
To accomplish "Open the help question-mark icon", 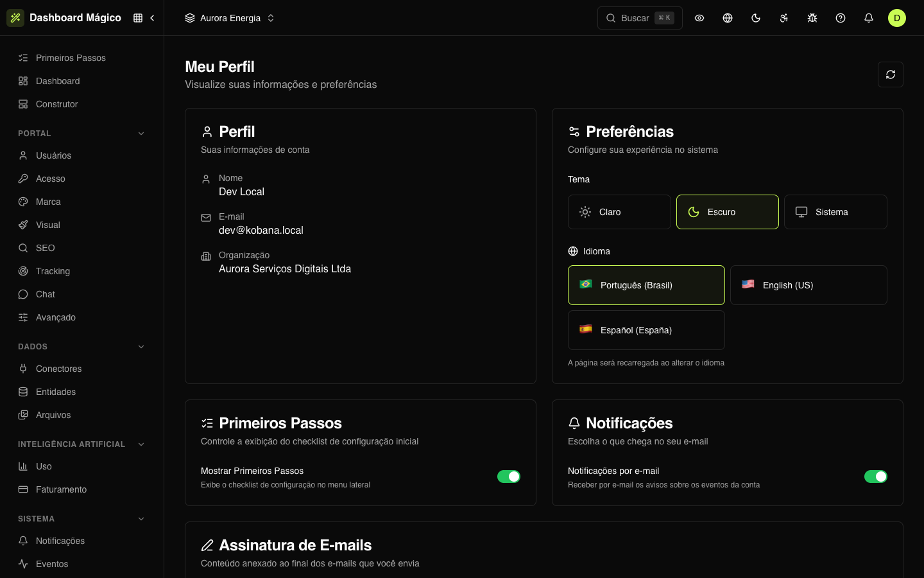I will (x=841, y=18).
